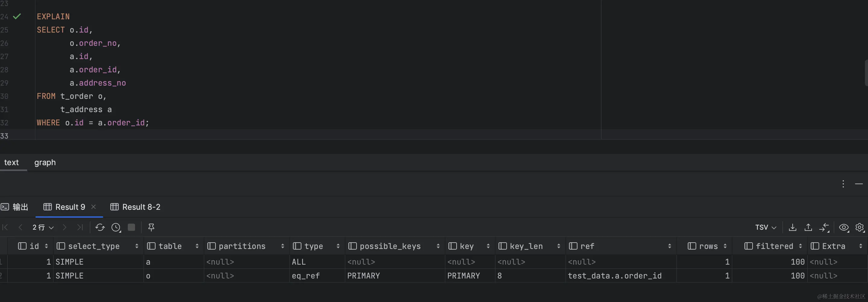Minimize the results tool window
This screenshot has height=302, width=868.
pos(859,184)
